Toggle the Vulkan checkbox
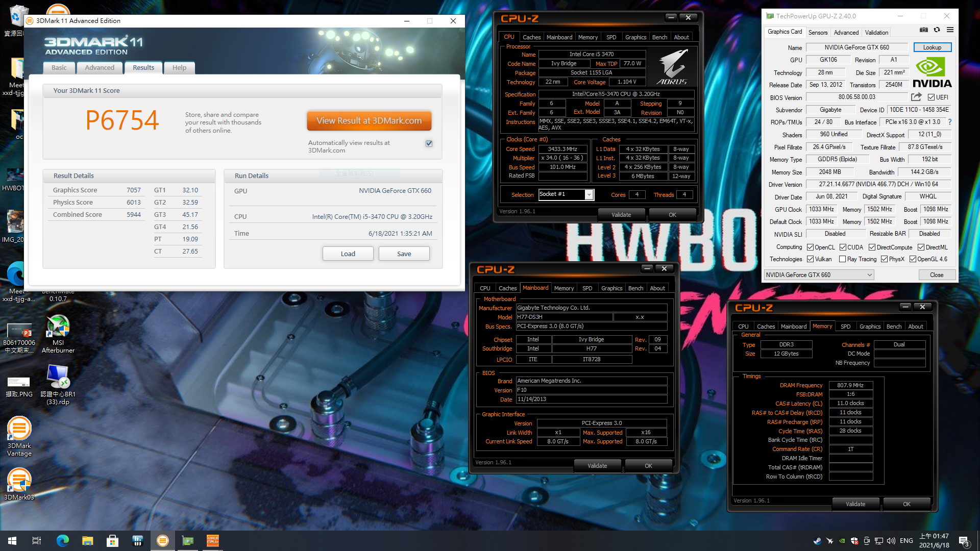This screenshot has height=551, width=980. [810, 259]
